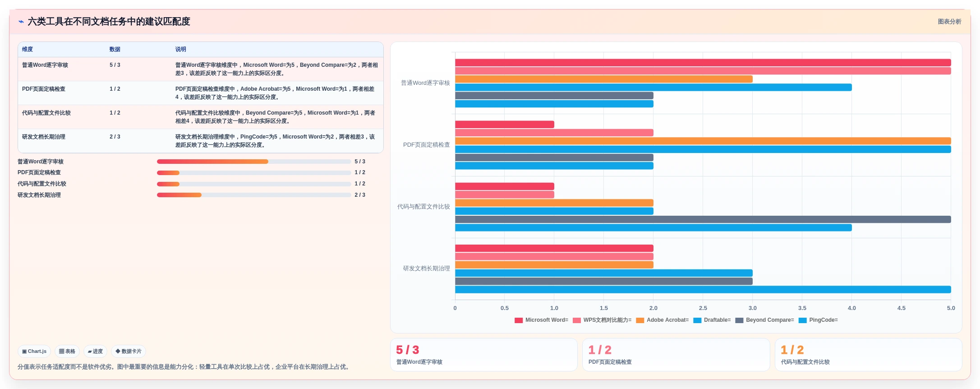Click the 5 / 3 value beside the progress bar
The height and width of the screenshot is (389, 980).
click(360, 162)
